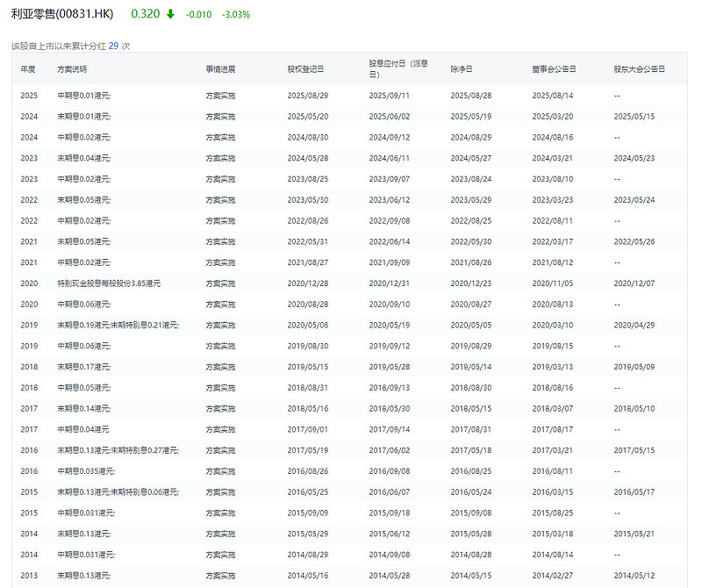Click the green down arrow price indicator

pos(170,15)
